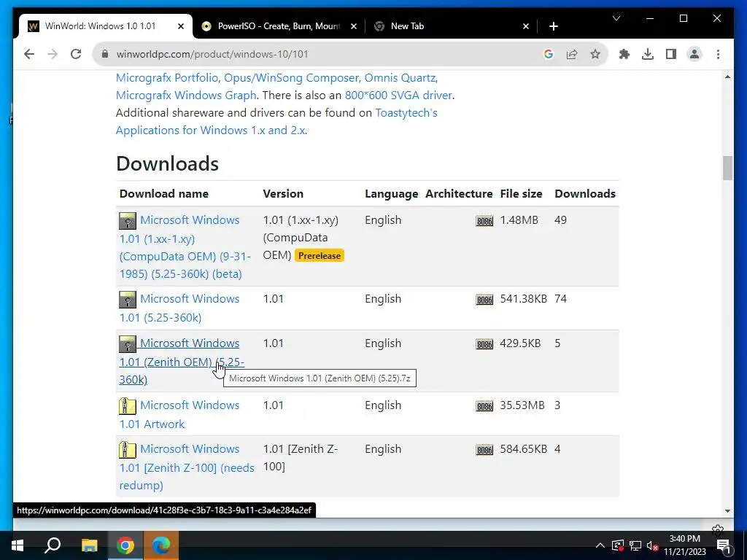This screenshot has height=560, width=747.
Task: Close the New Tab tab
Action: click(525, 26)
